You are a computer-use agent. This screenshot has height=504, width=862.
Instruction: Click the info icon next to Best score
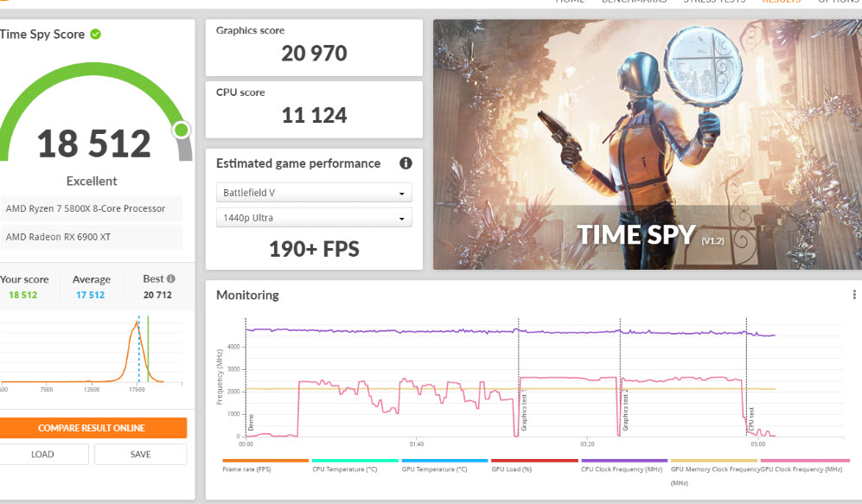coord(171,278)
